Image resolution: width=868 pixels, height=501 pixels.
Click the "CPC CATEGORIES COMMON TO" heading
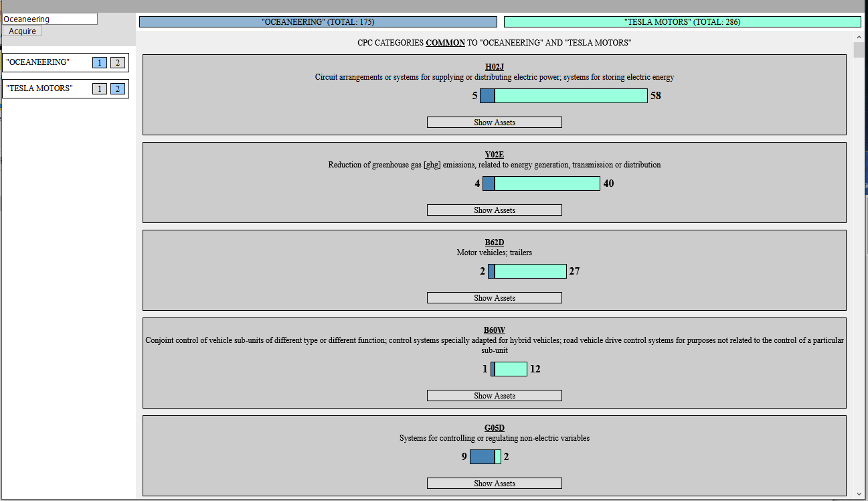[x=495, y=43]
